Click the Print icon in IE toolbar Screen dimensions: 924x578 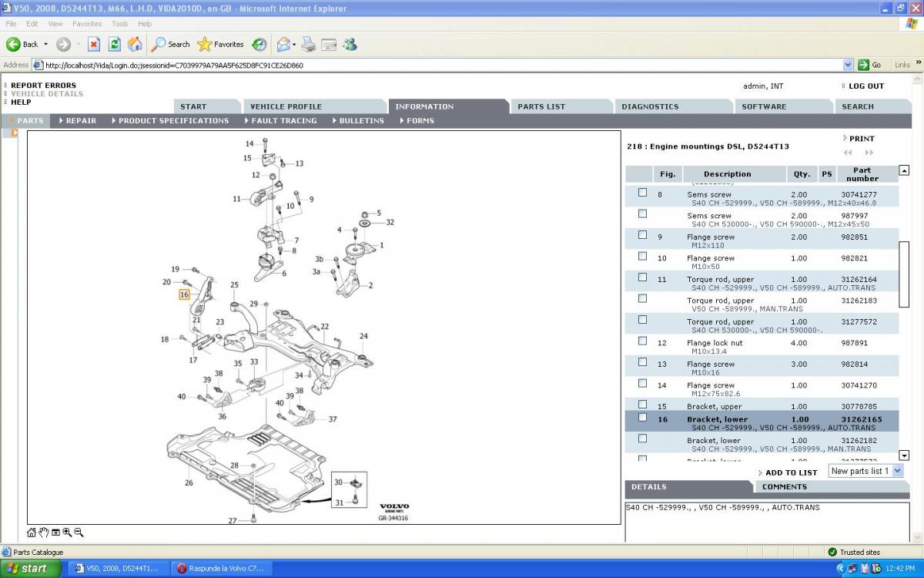(x=308, y=44)
